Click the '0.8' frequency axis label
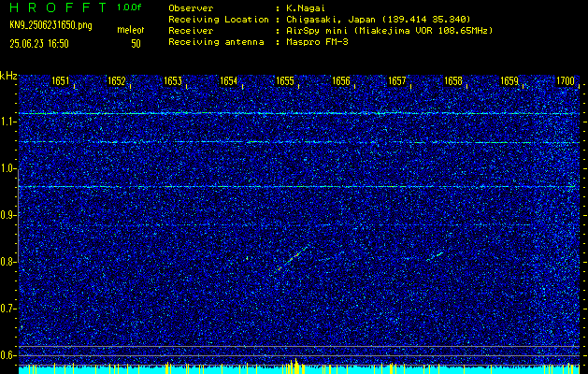588x374 pixels. coord(7,262)
